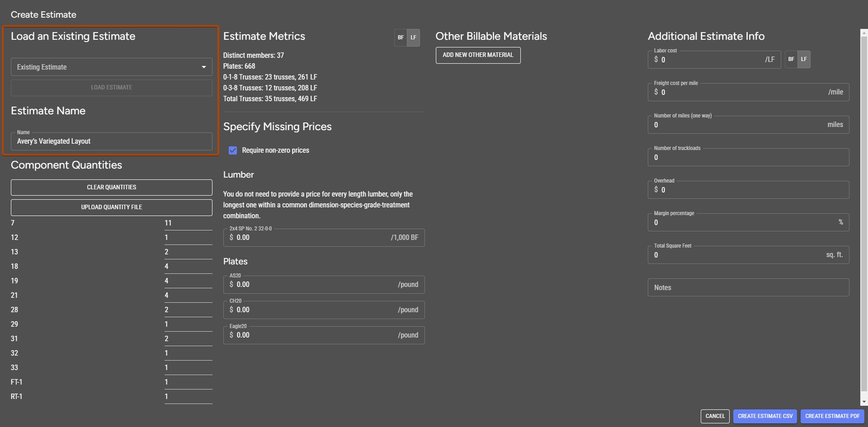This screenshot has width=868, height=427.
Task: Cancel the estimate creation
Action: coord(715,416)
